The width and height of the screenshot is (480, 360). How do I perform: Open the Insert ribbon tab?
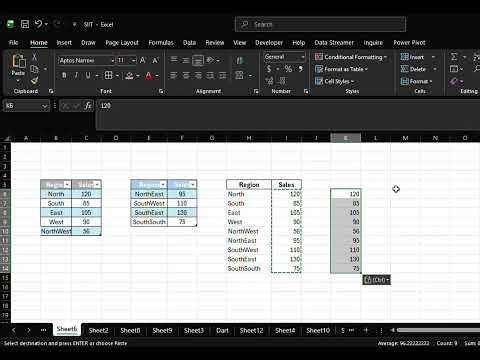click(64, 43)
